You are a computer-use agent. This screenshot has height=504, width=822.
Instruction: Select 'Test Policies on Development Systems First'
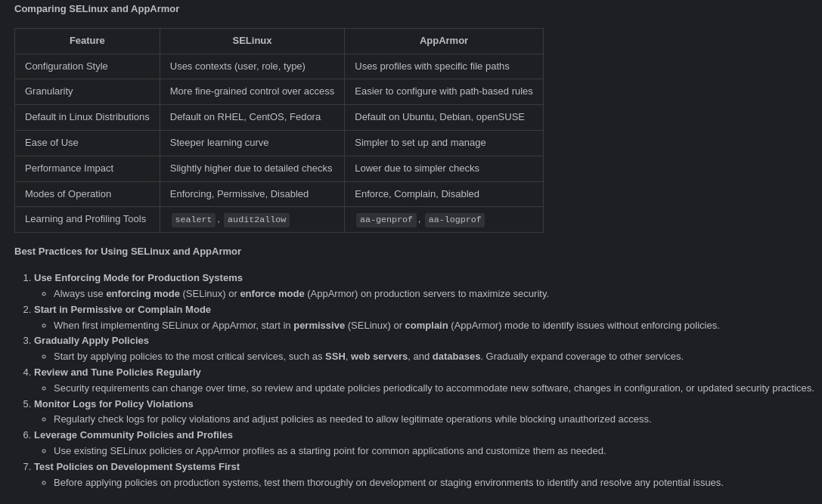click(137, 467)
